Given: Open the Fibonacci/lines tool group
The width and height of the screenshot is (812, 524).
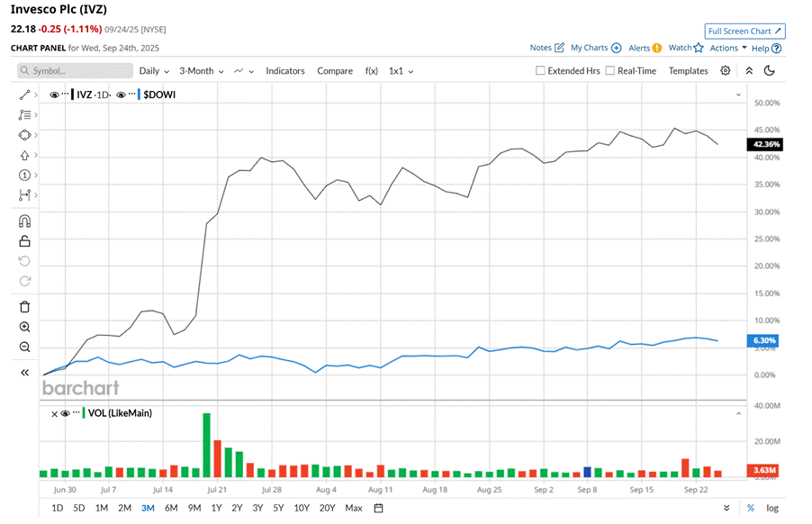Looking at the screenshot, I should (24, 115).
